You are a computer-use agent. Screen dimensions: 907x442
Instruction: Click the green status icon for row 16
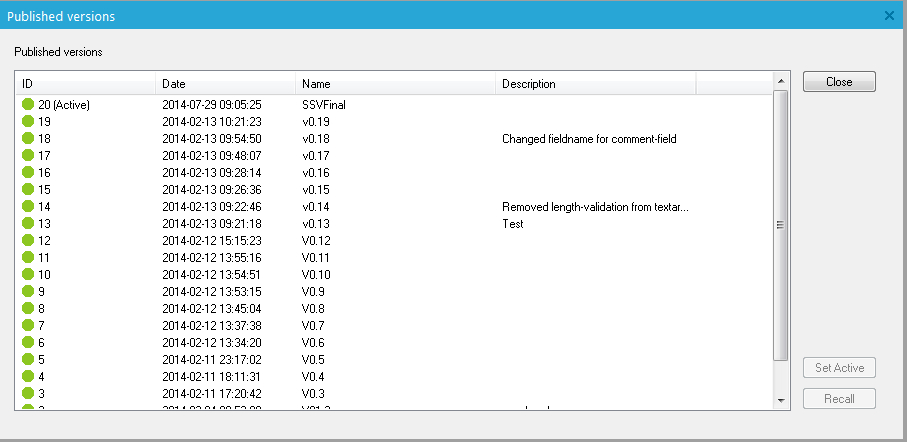28,173
